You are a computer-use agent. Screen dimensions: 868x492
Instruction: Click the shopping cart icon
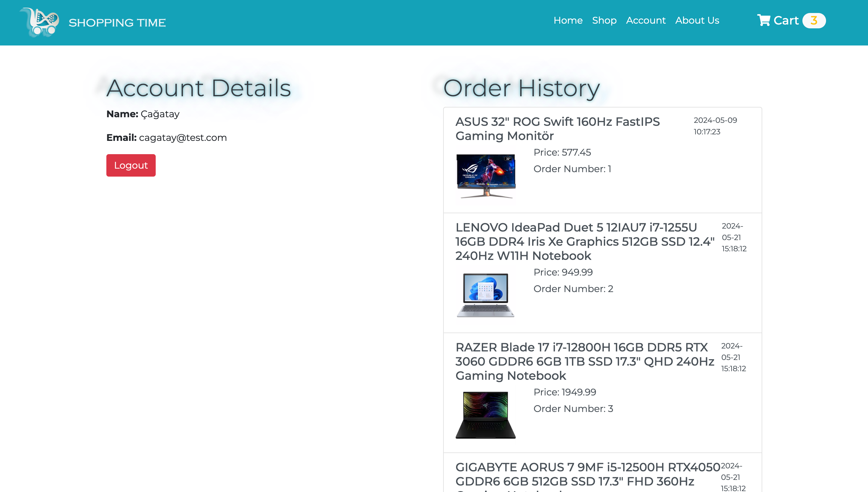[763, 20]
